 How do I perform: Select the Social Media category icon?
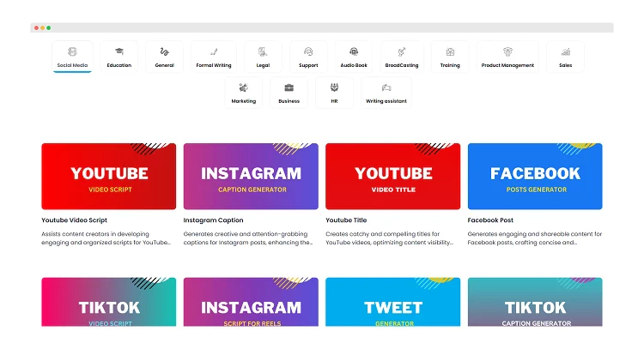(72, 51)
